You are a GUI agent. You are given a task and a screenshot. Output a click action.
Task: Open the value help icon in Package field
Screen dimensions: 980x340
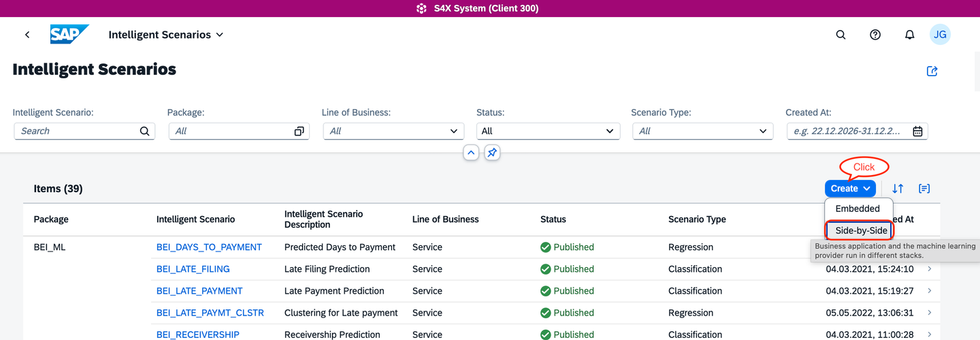click(299, 131)
